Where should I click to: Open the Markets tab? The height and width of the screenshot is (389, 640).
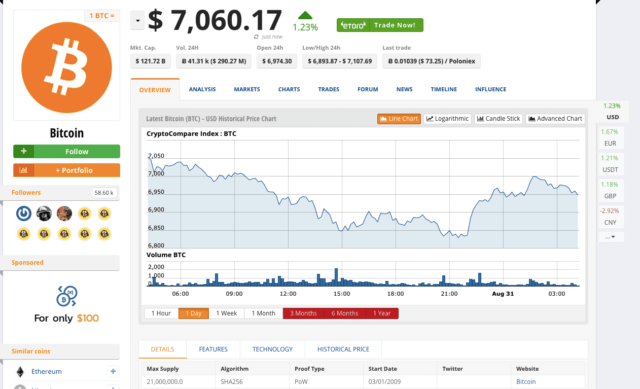pos(247,89)
